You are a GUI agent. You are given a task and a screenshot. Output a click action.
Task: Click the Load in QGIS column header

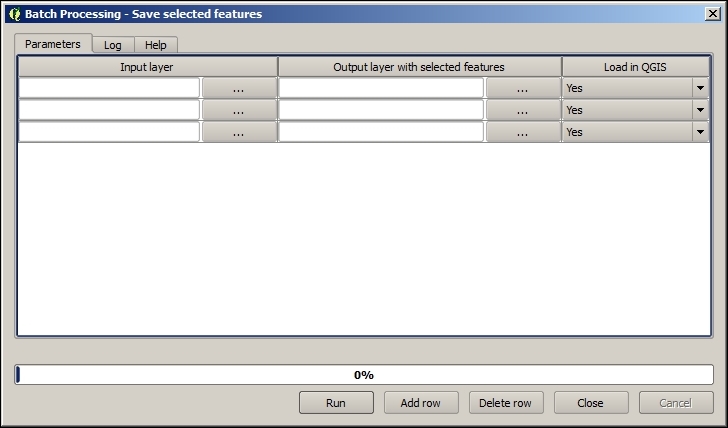pyautogui.click(x=635, y=67)
